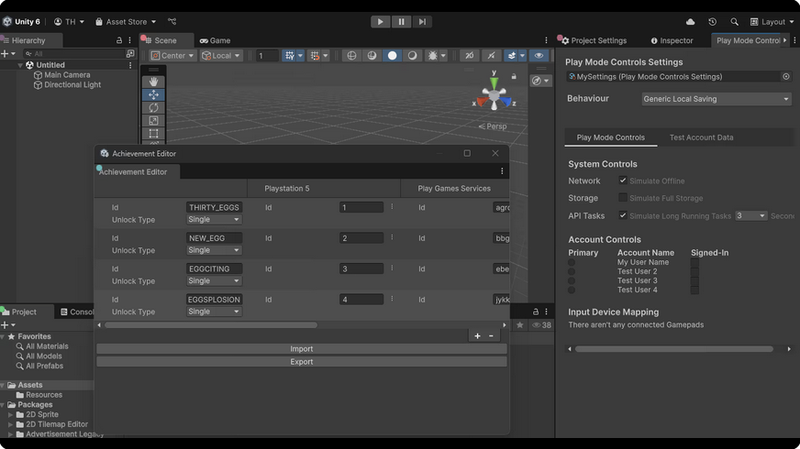Toggle Simulate Full Storage checkbox
The width and height of the screenshot is (800, 449).
(x=623, y=198)
